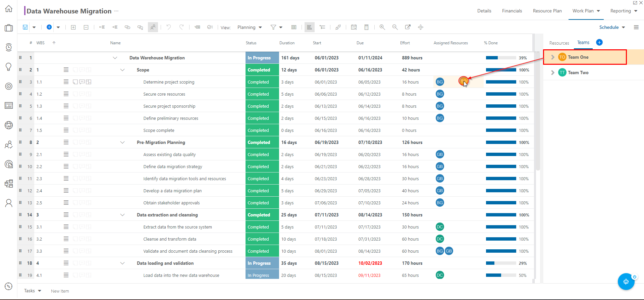Click the blue add item plus icon
The width and height of the screenshot is (644, 300).
pyautogui.click(x=49, y=27)
